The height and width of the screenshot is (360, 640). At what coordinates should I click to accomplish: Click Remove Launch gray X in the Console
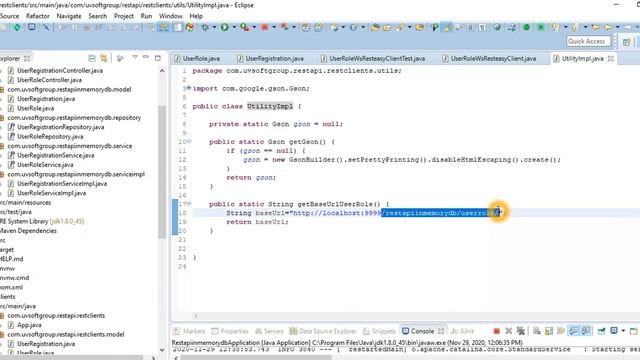coord(509,331)
